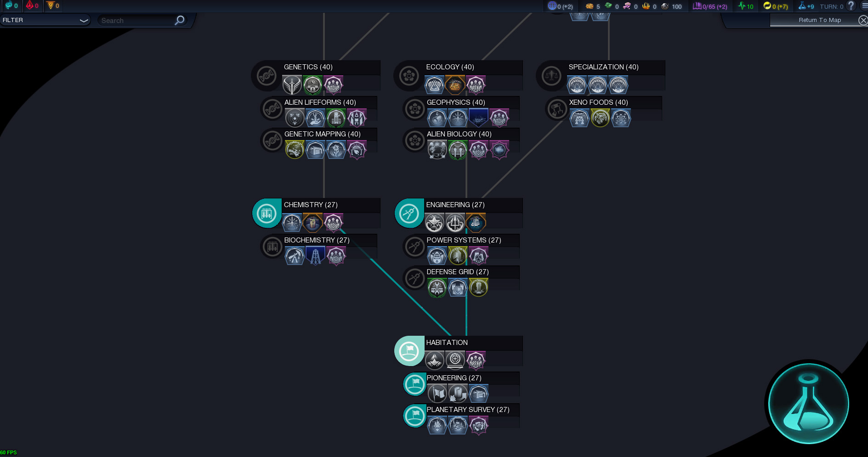The image size is (868, 457).
Task: Click the Specialization scales round icon
Action: (551, 76)
